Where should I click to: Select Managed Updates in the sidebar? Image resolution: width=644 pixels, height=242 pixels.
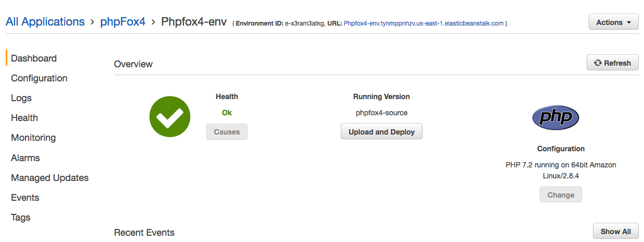(x=49, y=178)
